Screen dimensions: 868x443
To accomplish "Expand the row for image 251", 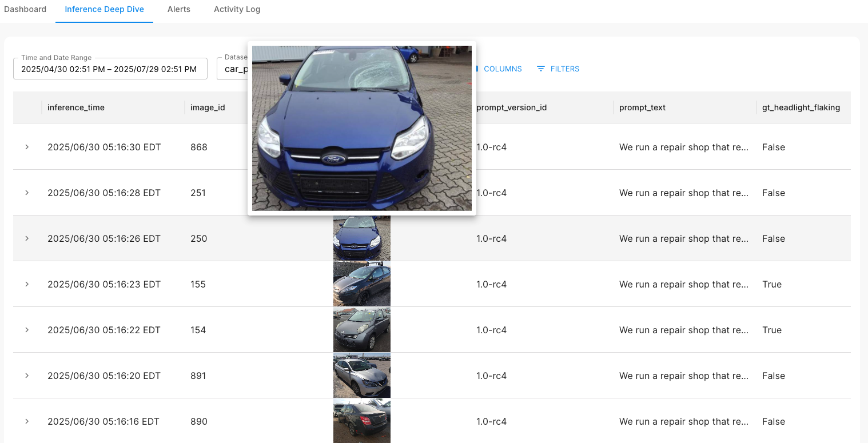I will (27, 193).
